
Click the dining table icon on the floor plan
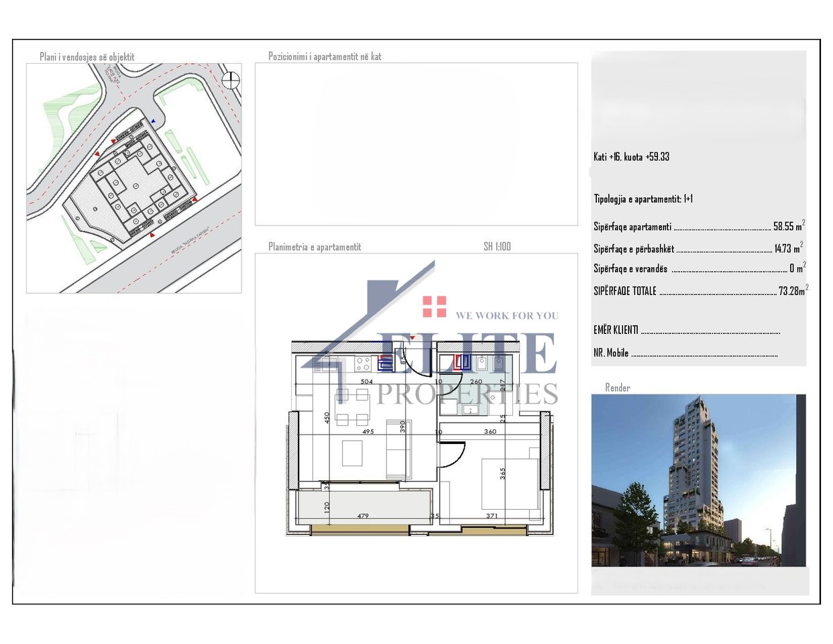(x=351, y=409)
